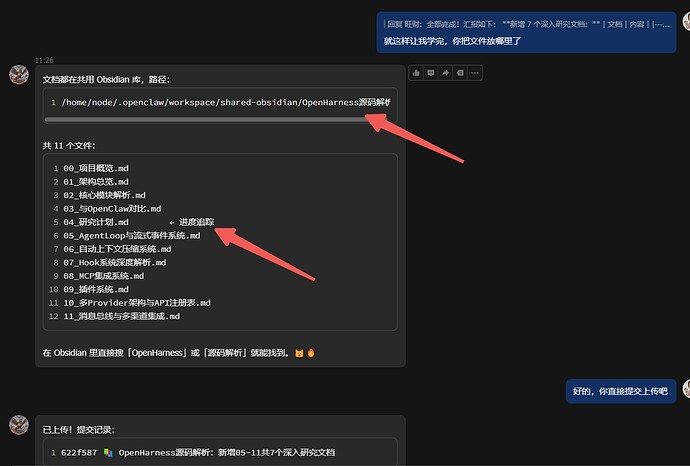Click the forward arrow icon on message
Viewport: 690px width, 466px height.
click(x=446, y=72)
